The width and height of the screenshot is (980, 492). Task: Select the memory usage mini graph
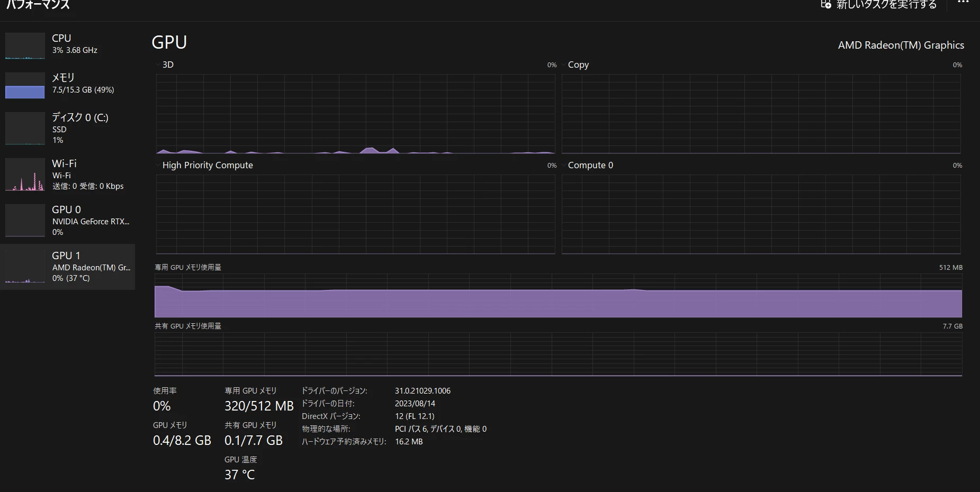pyautogui.click(x=25, y=86)
